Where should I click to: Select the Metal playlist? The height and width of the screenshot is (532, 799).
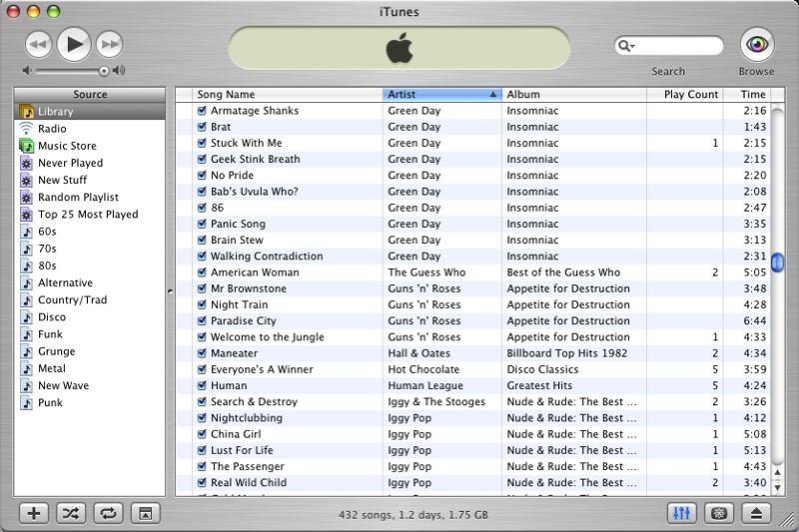click(90, 368)
